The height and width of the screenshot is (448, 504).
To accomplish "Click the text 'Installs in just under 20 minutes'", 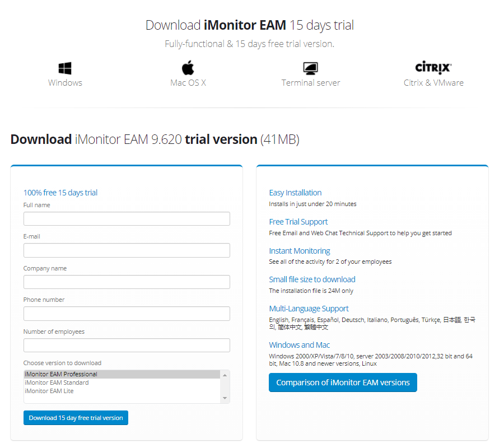I will pos(312,204).
